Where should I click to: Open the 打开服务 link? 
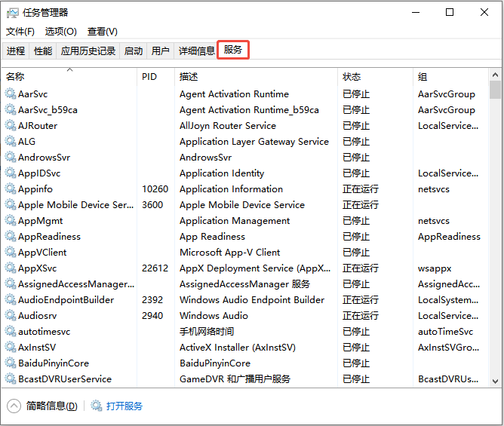coord(124,406)
